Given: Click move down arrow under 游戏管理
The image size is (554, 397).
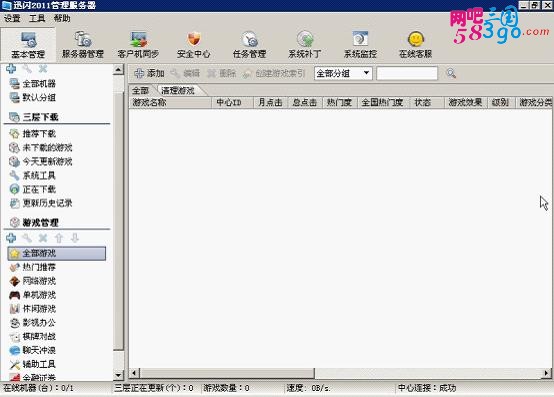Looking at the screenshot, I should point(75,238).
